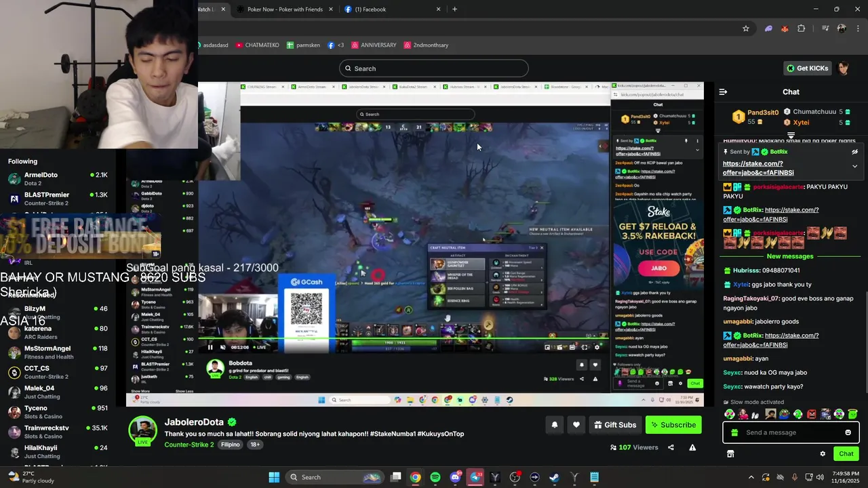Open the Kick profile avatar menu
The width and height of the screenshot is (868, 488).
844,68
